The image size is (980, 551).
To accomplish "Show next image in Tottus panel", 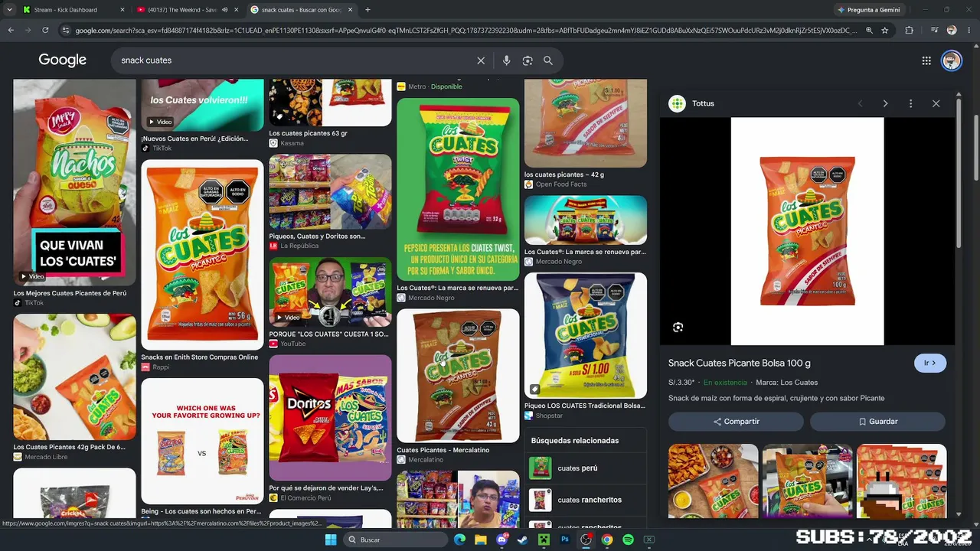I will click(885, 103).
